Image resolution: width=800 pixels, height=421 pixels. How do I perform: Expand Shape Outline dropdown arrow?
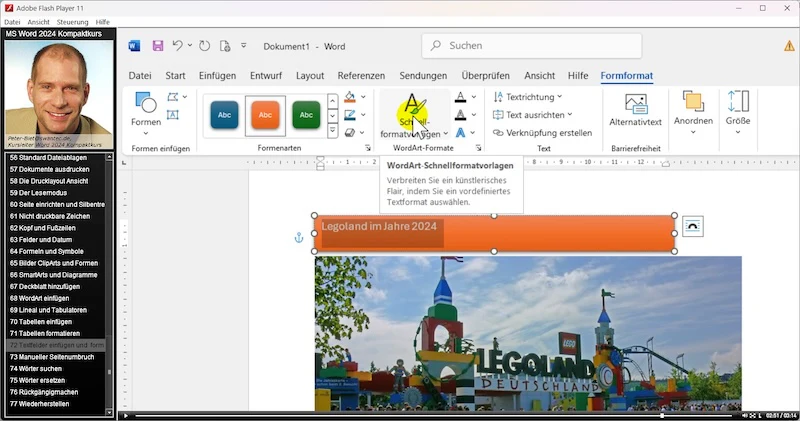[363, 115]
